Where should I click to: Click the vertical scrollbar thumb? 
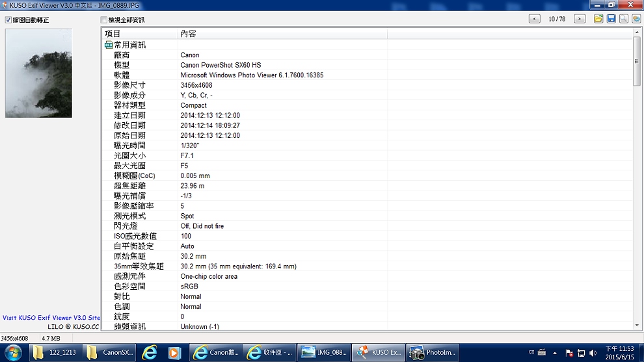pyautogui.click(x=637, y=61)
